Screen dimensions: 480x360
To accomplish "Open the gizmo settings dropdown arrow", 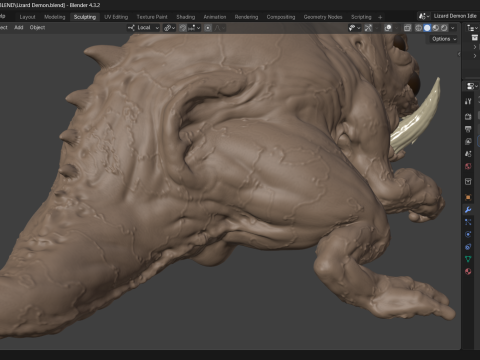I will tap(376, 28).
